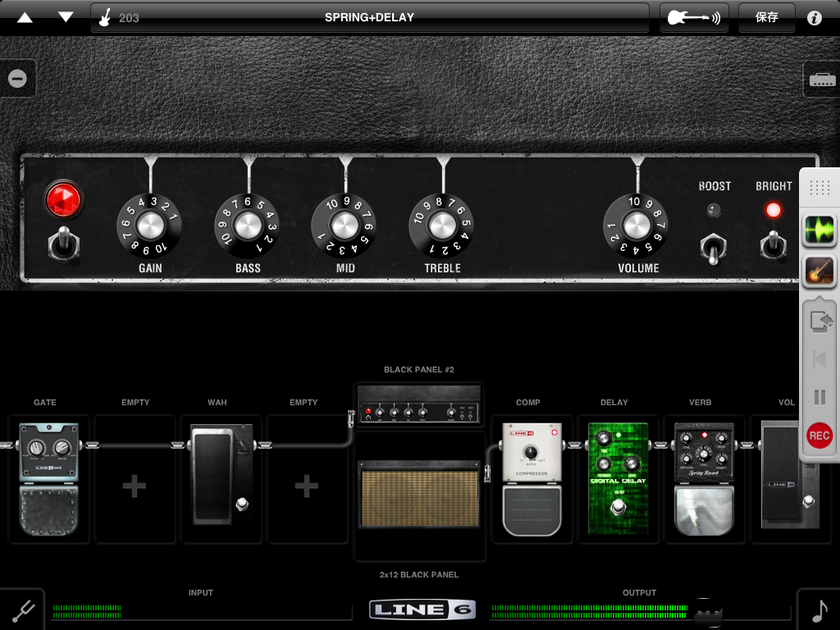
Task: Tap the 保存 save button
Action: tap(767, 18)
